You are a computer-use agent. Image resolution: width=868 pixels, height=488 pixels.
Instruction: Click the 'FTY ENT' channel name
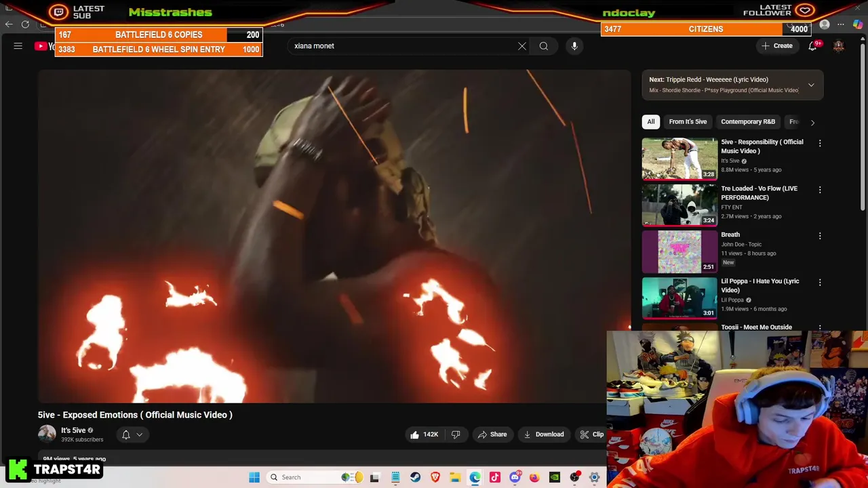[732, 207]
